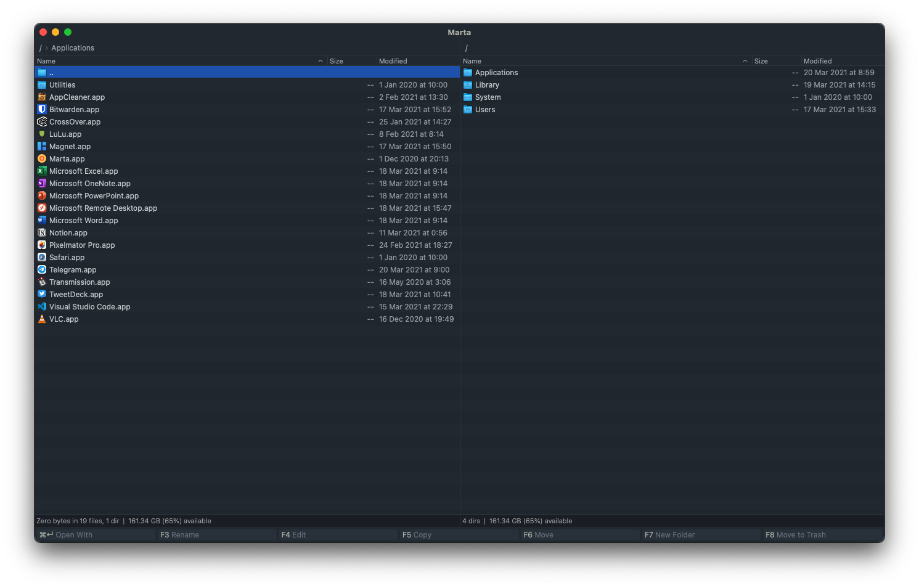Click the Safari compass icon
Image resolution: width=919 pixels, height=588 pixels.
coord(42,258)
